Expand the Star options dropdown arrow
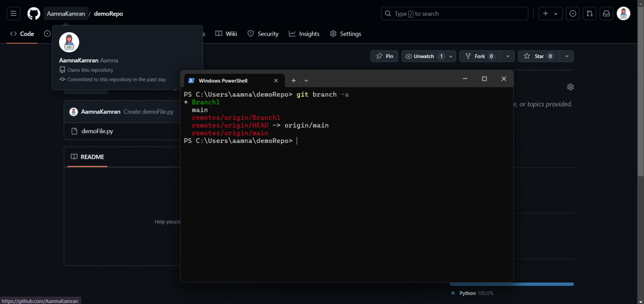 566,56
